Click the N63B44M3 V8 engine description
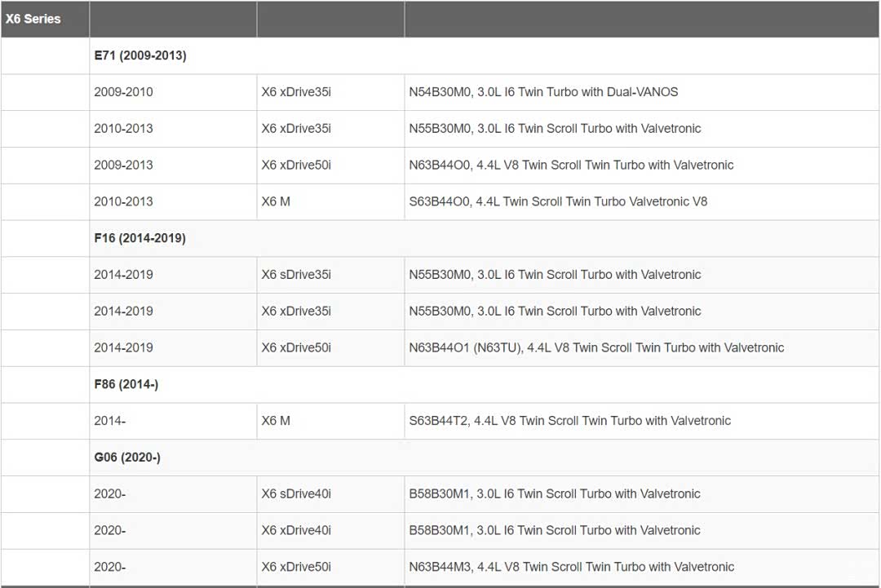The height and width of the screenshot is (588, 881). [571, 567]
